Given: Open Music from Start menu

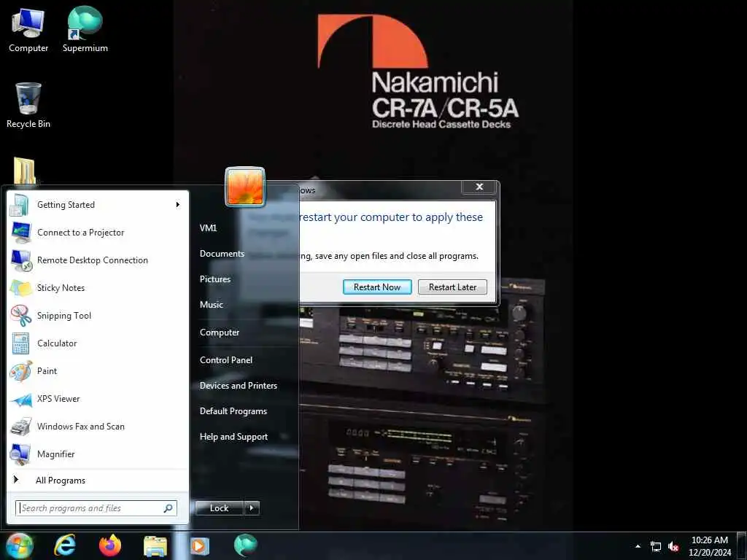Looking at the screenshot, I should click(211, 304).
